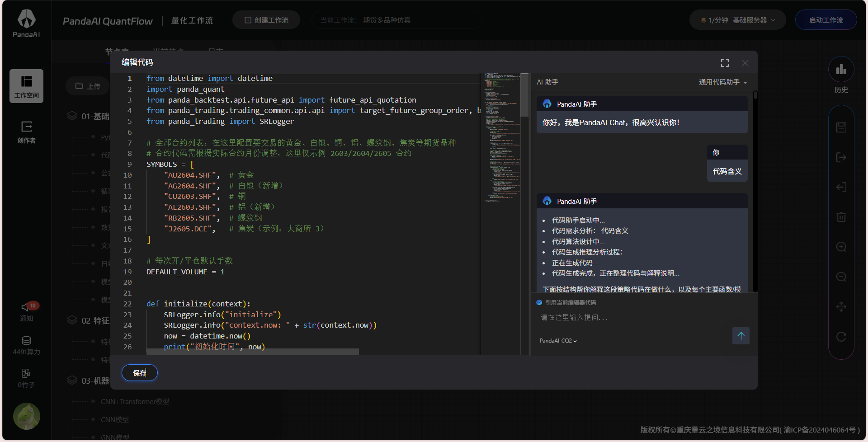Screen dimensions: 868x442
Task: Click the 保存 save button
Action: coord(140,373)
